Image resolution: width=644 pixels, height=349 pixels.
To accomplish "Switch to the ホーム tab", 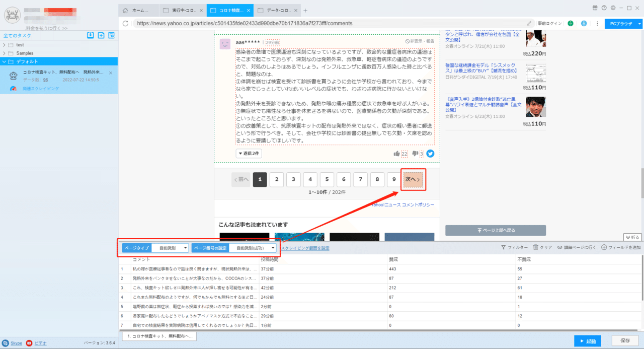I will pos(137,10).
